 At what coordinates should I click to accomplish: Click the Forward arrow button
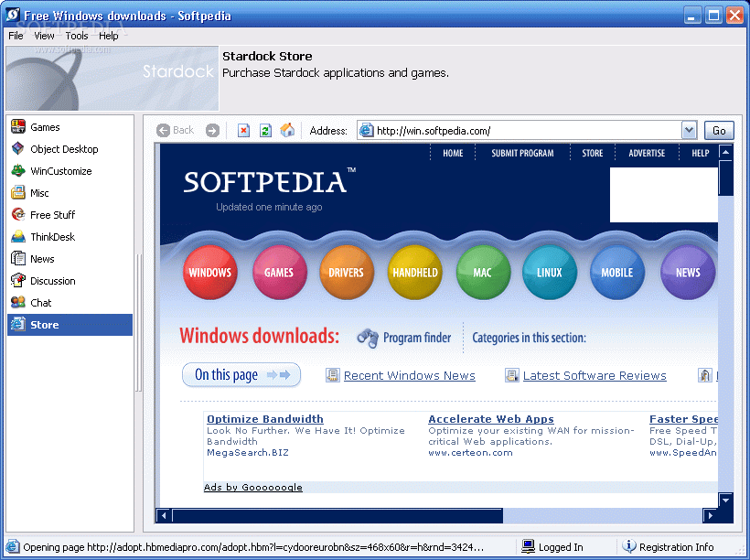point(212,130)
